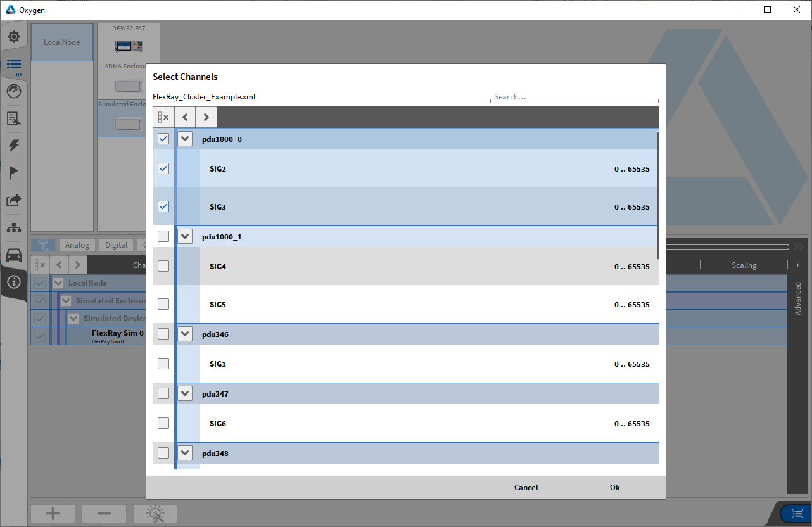Click the Search input field
This screenshot has height=527, width=812.
coord(574,97)
